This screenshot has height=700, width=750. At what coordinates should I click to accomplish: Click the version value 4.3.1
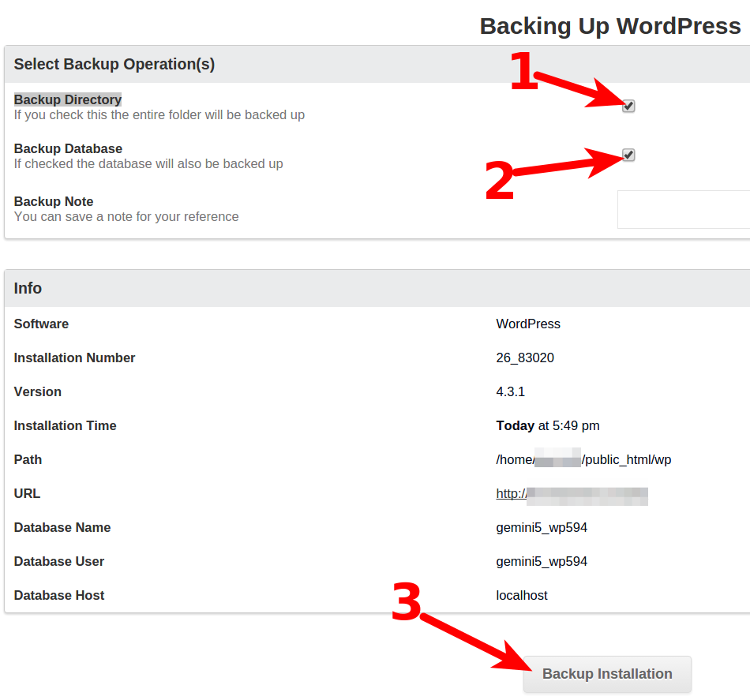coord(510,391)
